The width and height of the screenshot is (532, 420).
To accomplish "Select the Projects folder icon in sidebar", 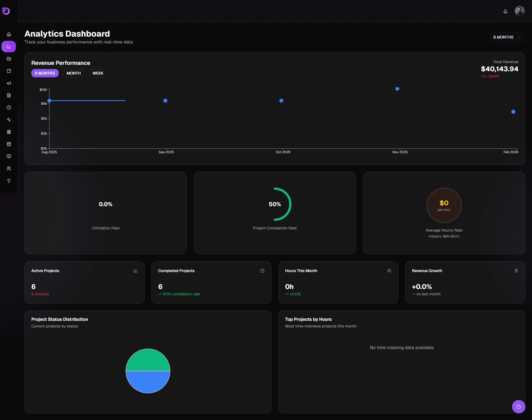I will [9, 58].
